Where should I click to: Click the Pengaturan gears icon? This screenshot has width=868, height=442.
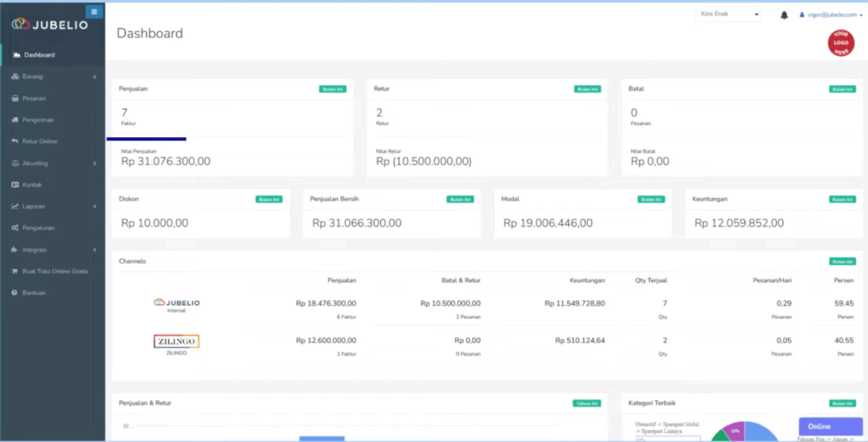(x=15, y=228)
